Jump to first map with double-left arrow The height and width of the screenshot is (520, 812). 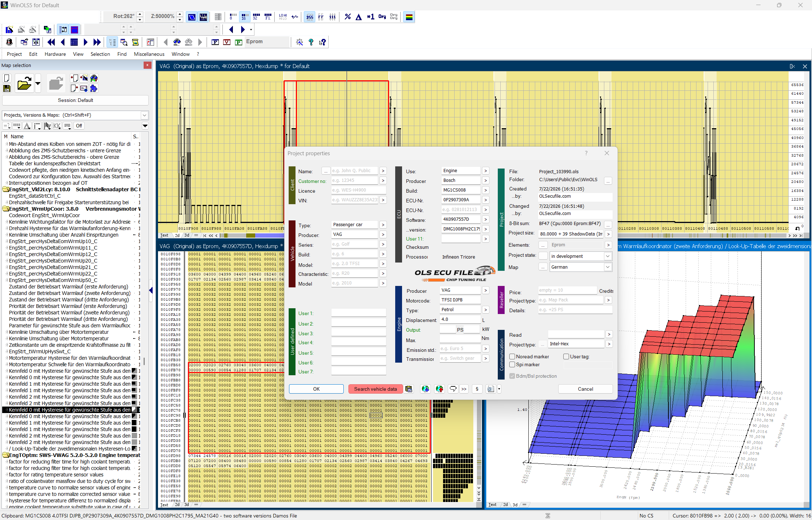(51, 42)
